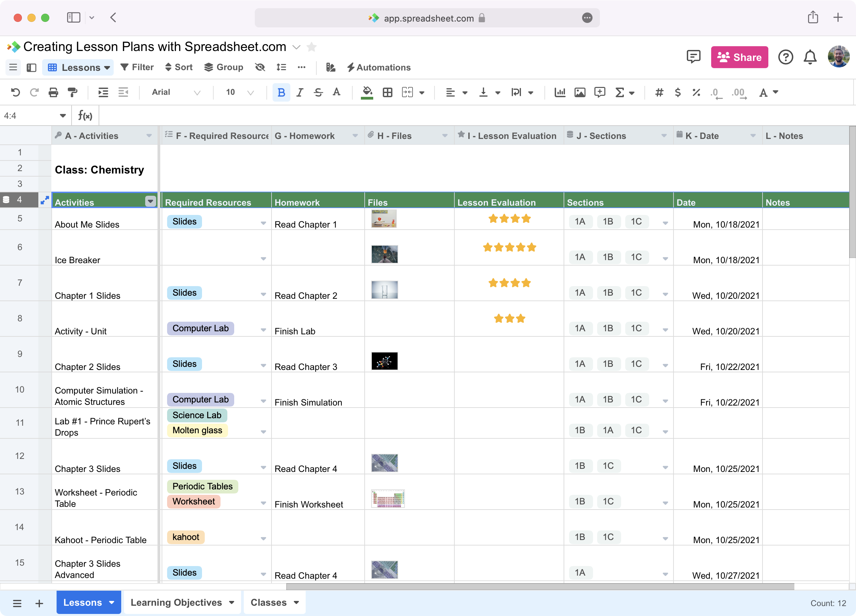Click the fill color paint bucket swatch
This screenshot has height=616, width=856.
(367, 92)
